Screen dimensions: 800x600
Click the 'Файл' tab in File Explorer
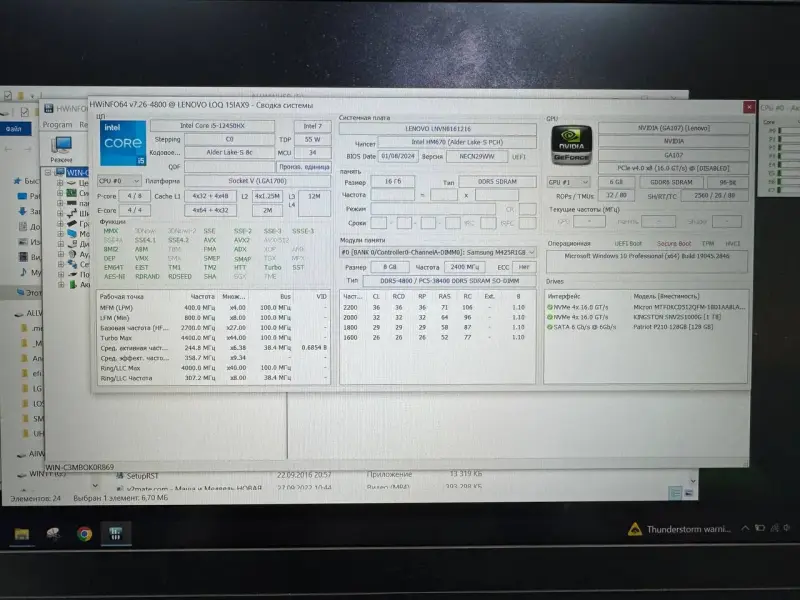click(x=15, y=129)
